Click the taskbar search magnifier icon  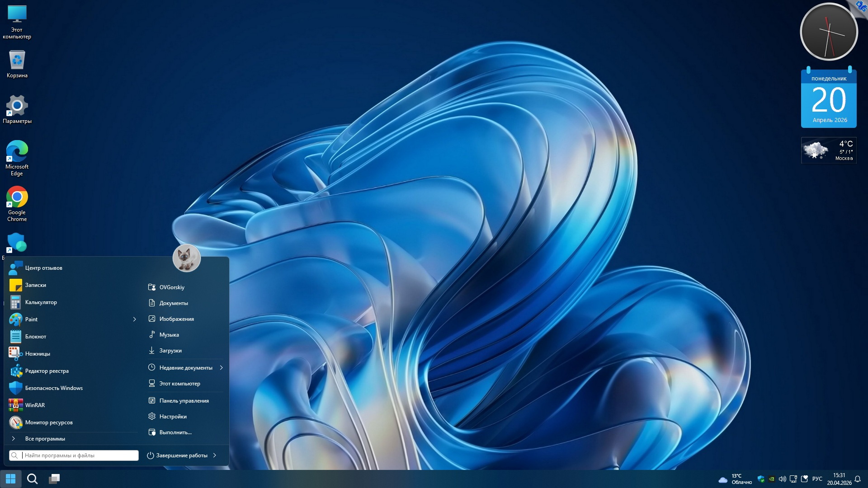tap(32, 479)
